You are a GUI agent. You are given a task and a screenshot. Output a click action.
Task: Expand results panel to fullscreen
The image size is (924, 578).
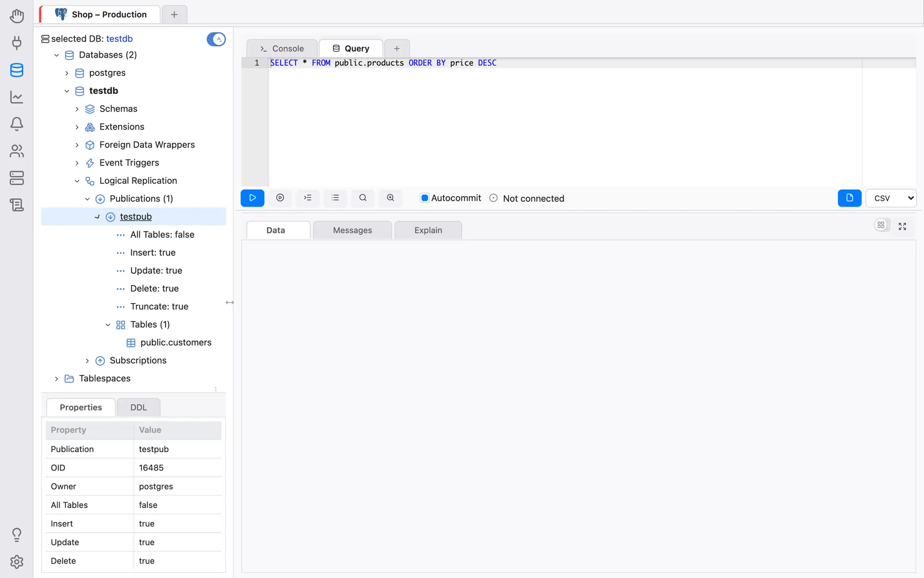point(902,227)
